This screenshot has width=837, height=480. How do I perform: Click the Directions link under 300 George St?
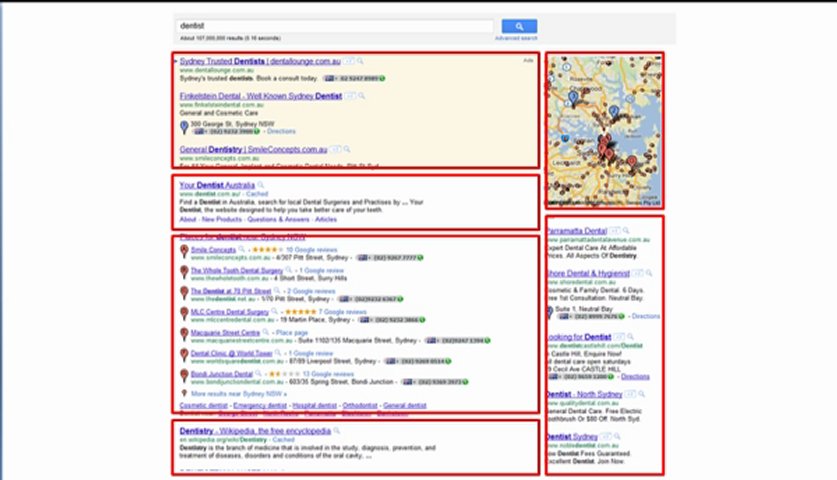(x=280, y=131)
